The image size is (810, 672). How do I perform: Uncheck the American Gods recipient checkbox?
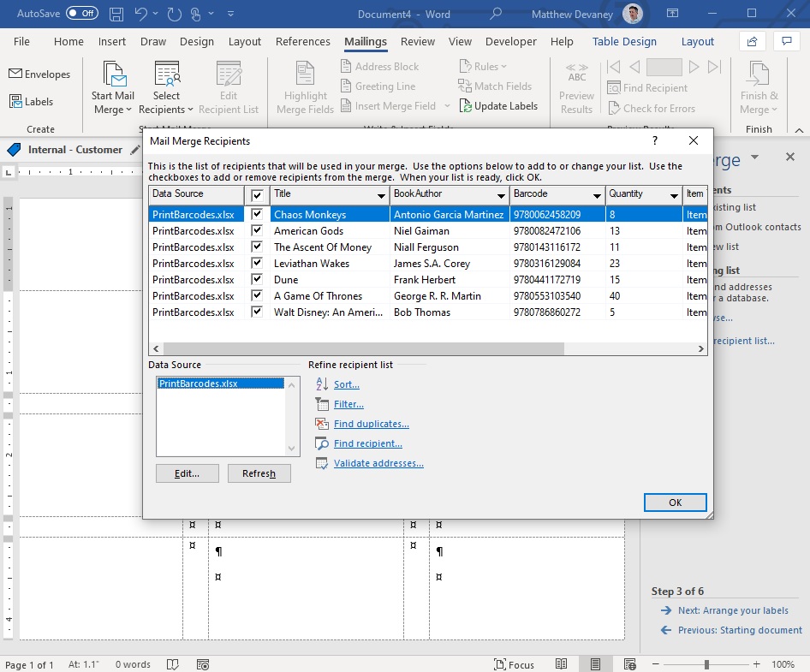click(x=257, y=230)
